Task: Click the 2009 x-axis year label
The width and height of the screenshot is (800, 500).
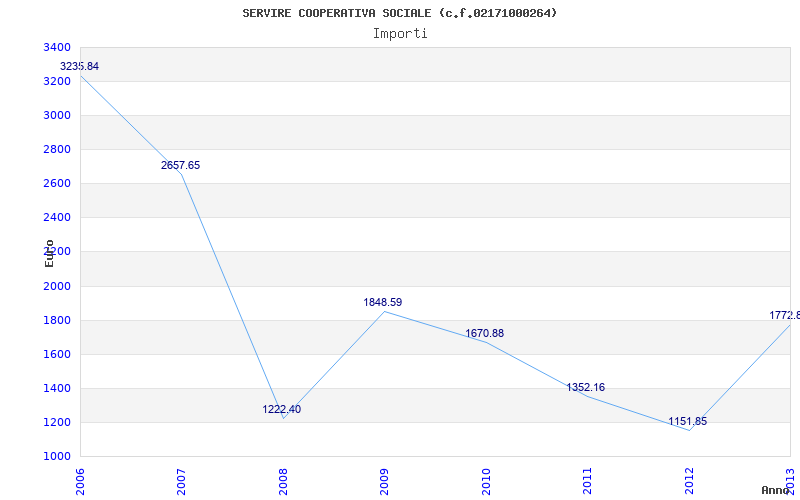Action: click(x=384, y=481)
